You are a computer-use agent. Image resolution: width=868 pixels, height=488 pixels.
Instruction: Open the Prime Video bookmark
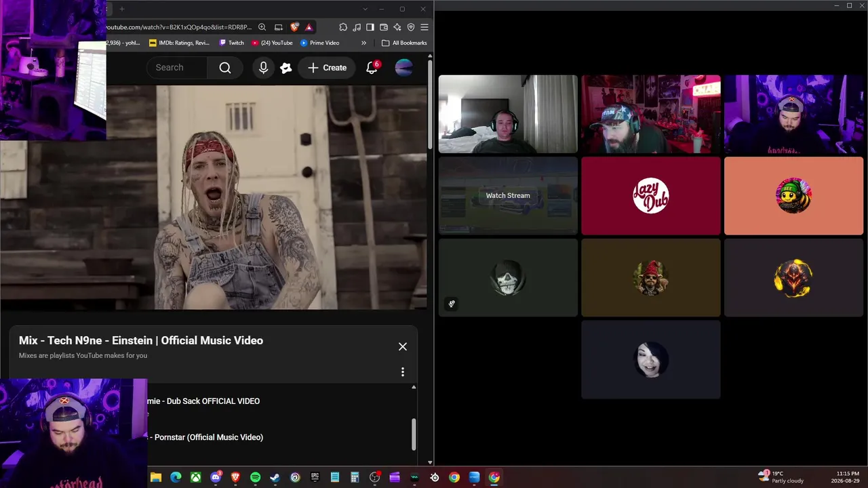(319, 43)
